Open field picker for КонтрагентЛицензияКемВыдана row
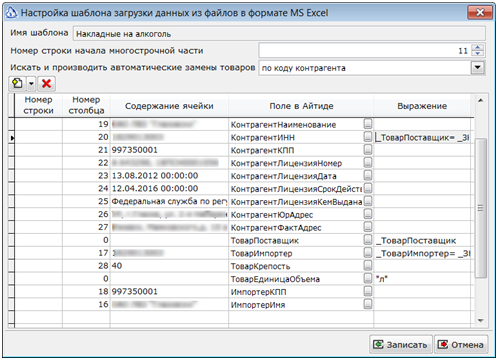The width and height of the screenshot is (498, 360). [368, 201]
